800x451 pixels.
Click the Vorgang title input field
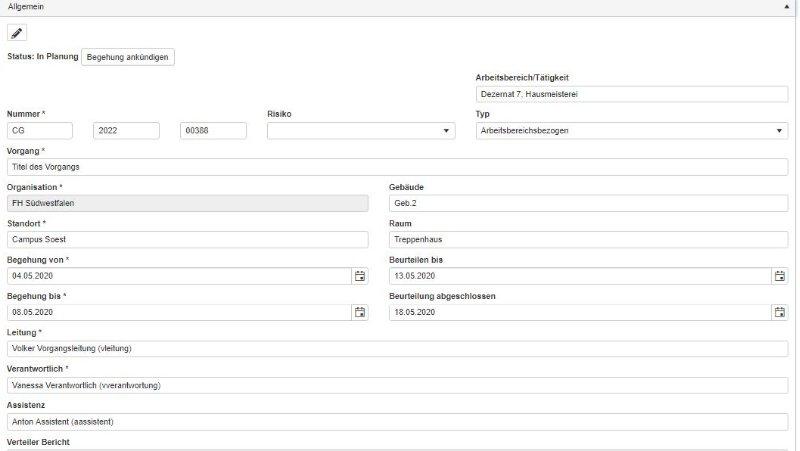(x=396, y=167)
